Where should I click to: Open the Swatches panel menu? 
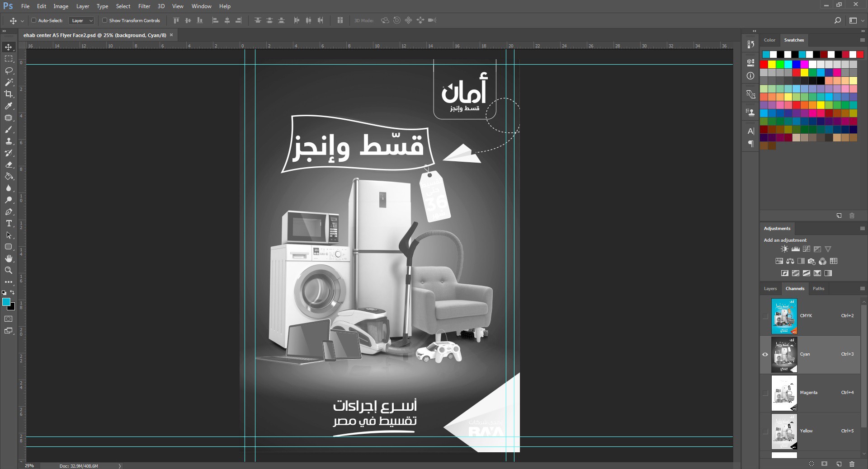(x=862, y=40)
